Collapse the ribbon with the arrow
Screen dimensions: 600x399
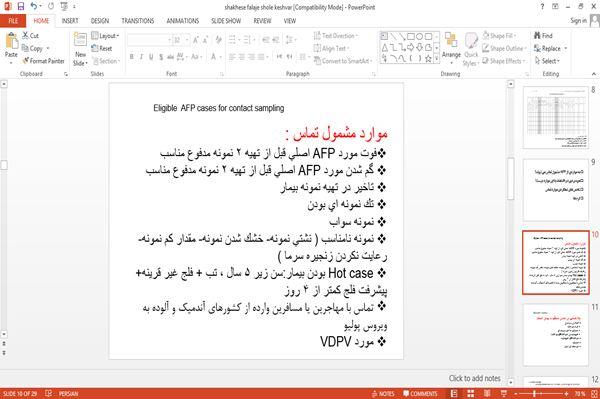[x=594, y=74]
